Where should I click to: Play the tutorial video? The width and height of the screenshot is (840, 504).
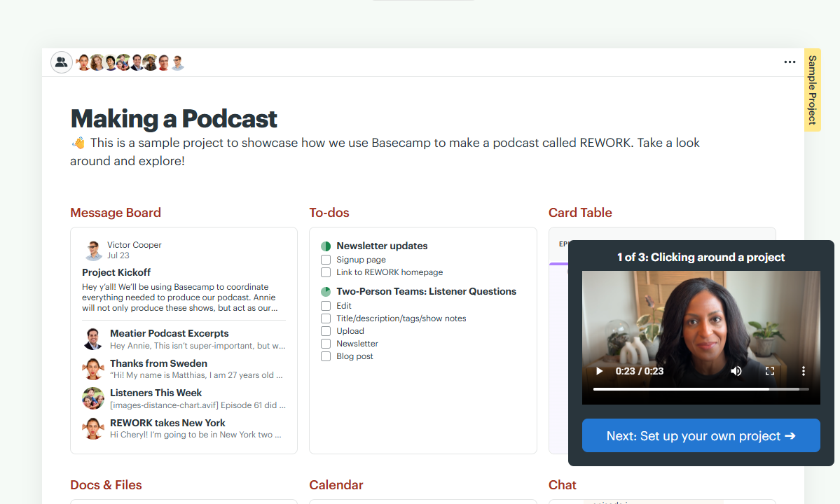[600, 371]
